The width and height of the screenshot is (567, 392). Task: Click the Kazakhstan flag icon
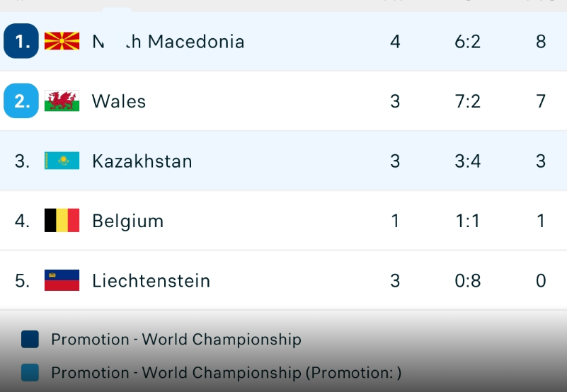[x=62, y=161]
